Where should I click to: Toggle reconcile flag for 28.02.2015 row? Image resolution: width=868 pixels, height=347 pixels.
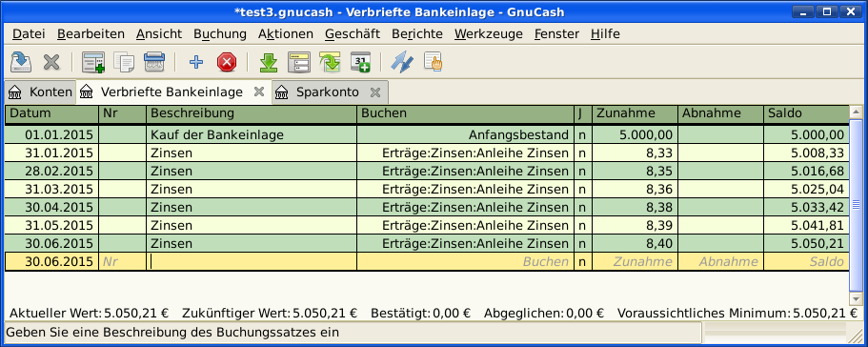click(583, 171)
